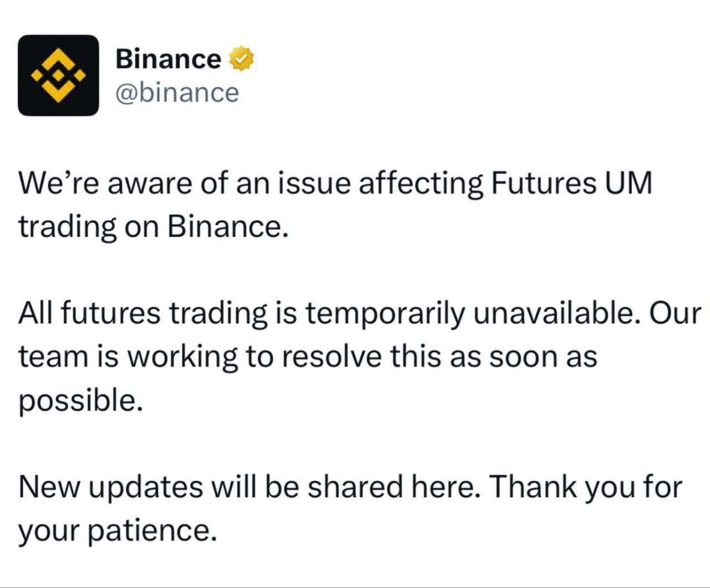The image size is (710, 588).
Task: Click the word "here." in last paragraph
Action: tap(444, 486)
